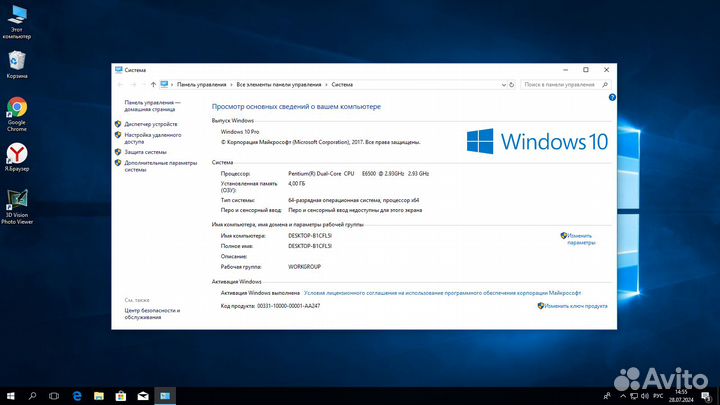The image size is (720, 405).
Task: Open File Explorer from the taskbar
Action: pyautogui.click(x=99, y=396)
